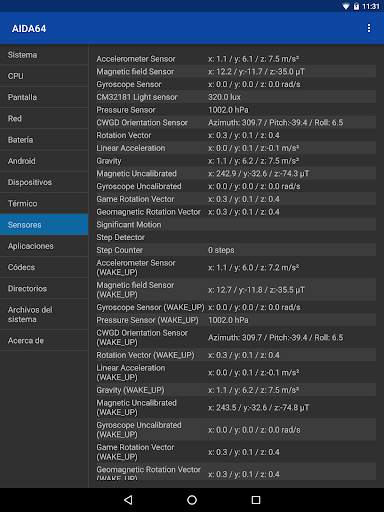Select the CM32181 Light sensor row

point(236,97)
